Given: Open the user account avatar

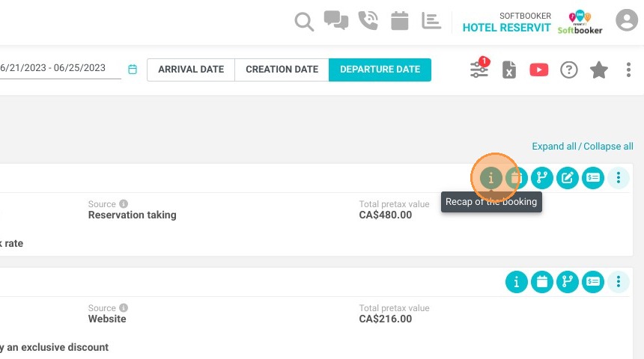Looking at the screenshot, I should pyautogui.click(x=626, y=19).
